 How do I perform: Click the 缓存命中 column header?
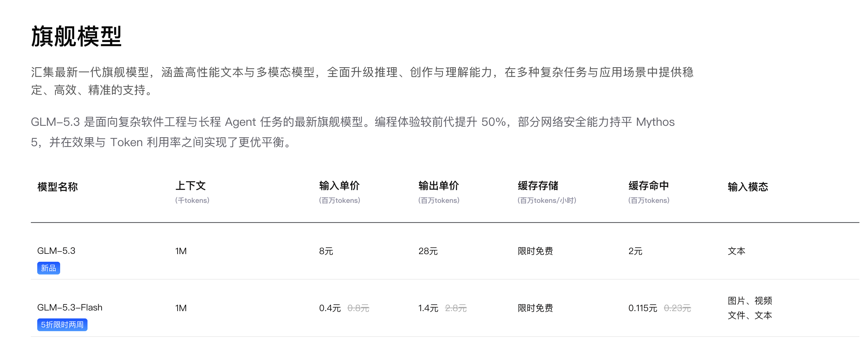click(649, 186)
